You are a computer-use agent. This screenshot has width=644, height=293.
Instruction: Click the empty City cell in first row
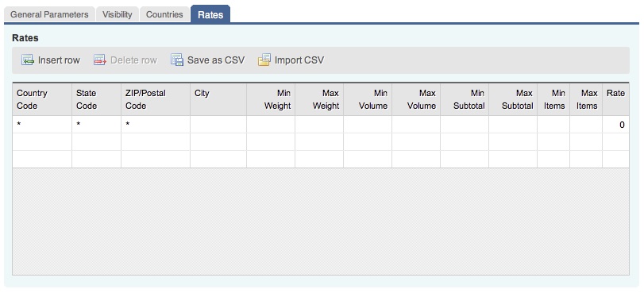coord(218,124)
